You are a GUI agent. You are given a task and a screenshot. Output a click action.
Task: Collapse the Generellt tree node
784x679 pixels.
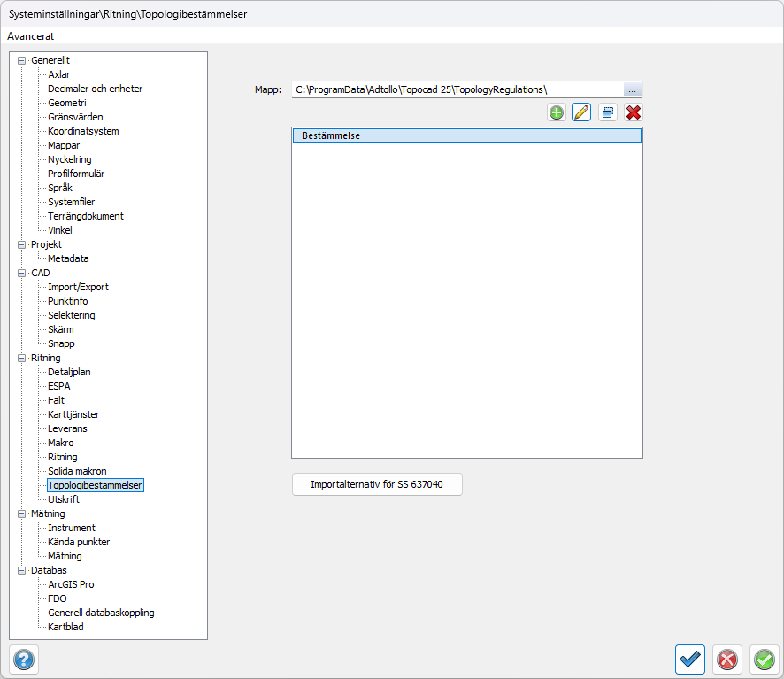(22, 60)
